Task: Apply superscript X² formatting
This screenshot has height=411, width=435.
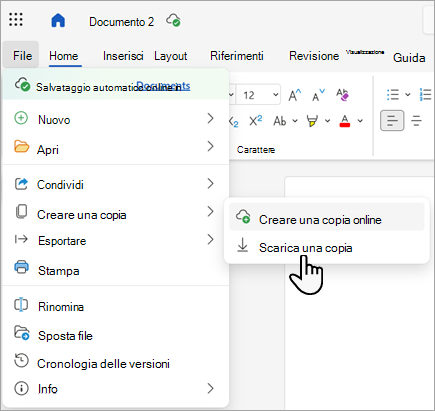Action: (x=256, y=121)
